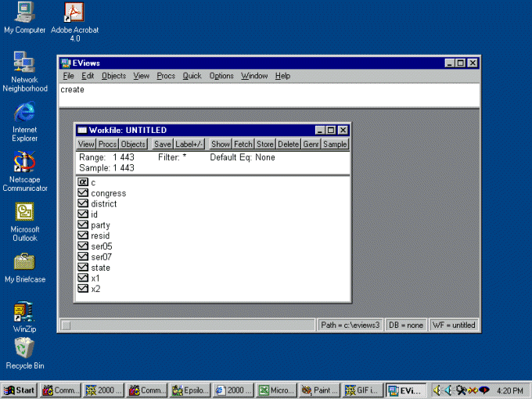
Task: Select the party series in workfile
Action: 100,225
